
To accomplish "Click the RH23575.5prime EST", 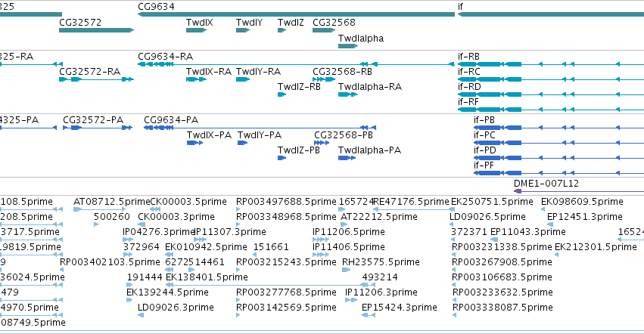I will [x=347, y=270].
